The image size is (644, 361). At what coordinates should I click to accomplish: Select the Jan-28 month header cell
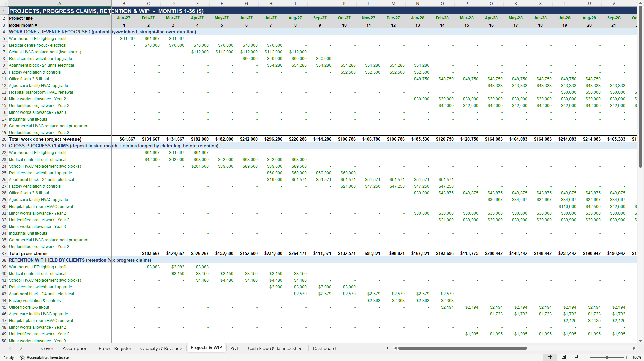pyautogui.click(x=418, y=18)
